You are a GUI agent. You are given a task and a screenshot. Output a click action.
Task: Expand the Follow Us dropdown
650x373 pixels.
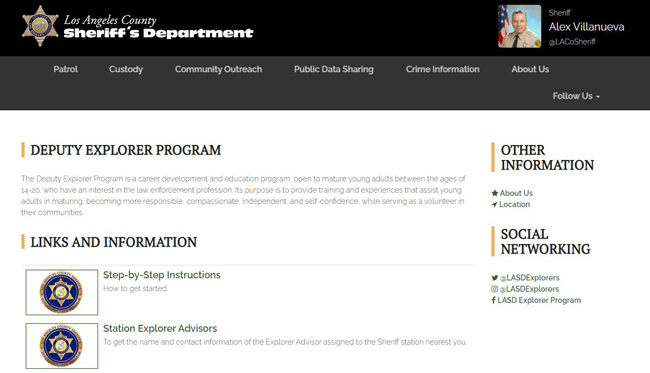pyautogui.click(x=576, y=96)
